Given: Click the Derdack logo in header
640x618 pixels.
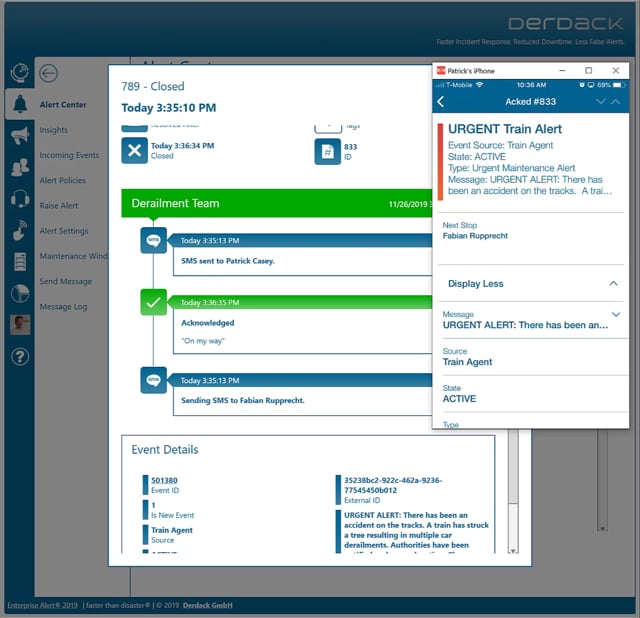Looking at the screenshot, I should (x=566, y=24).
